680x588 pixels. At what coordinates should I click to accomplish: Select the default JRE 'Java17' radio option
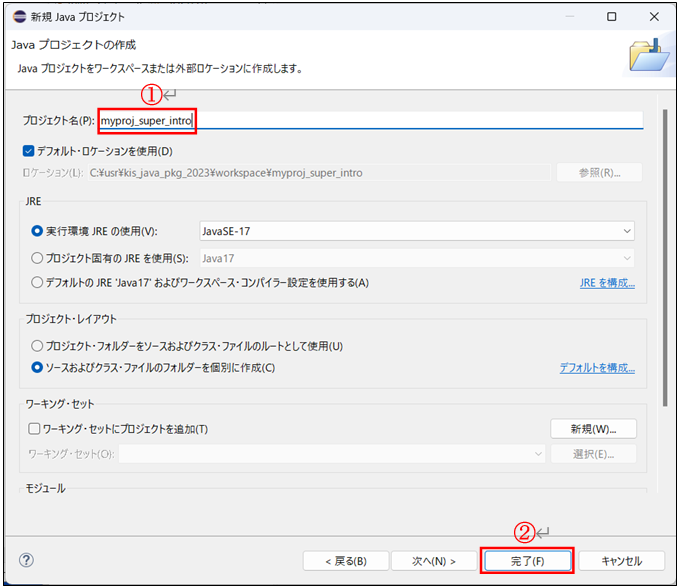pos(37,282)
